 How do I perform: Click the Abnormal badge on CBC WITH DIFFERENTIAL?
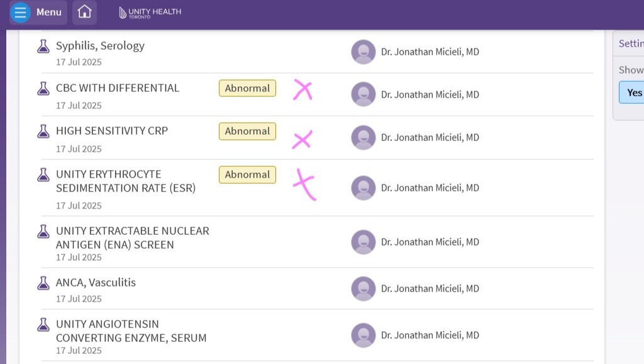click(247, 89)
